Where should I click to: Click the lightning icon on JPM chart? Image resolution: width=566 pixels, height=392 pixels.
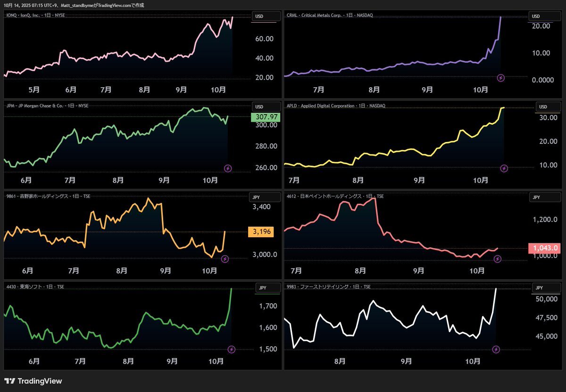click(228, 168)
